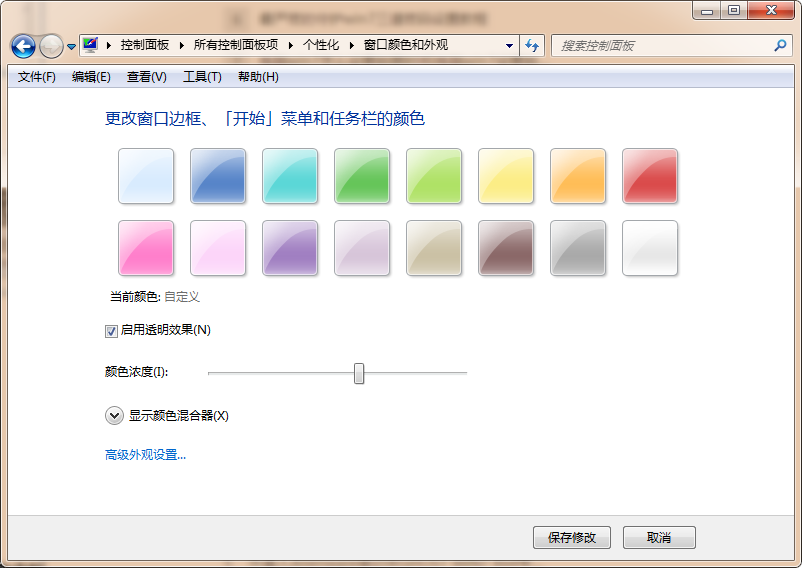This screenshot has width=802, height=568.
Task: Click the Control Panel icon in address bar
Action: 92,45
